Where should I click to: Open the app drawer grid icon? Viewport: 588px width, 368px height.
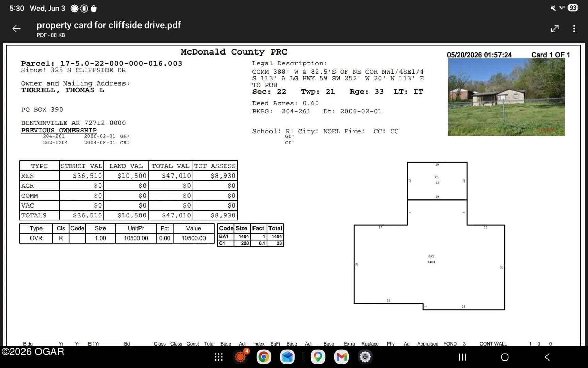(x=218, y=357)
